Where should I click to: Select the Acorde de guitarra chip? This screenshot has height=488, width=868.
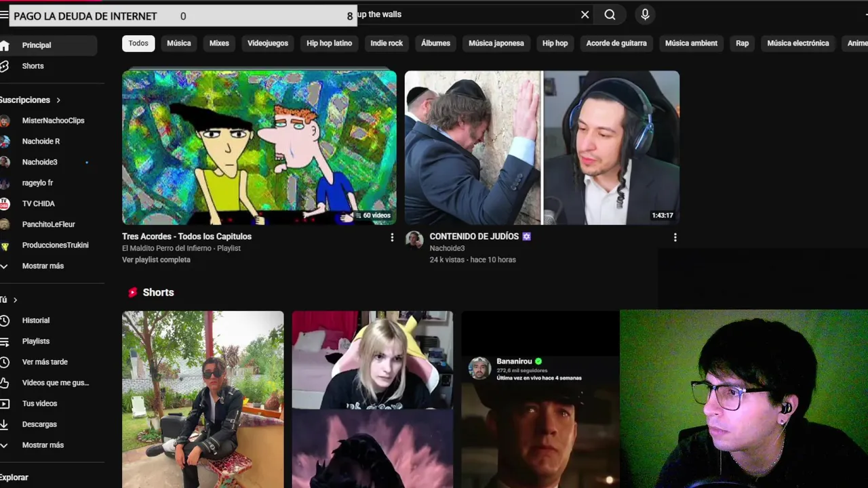pos(616,43)
